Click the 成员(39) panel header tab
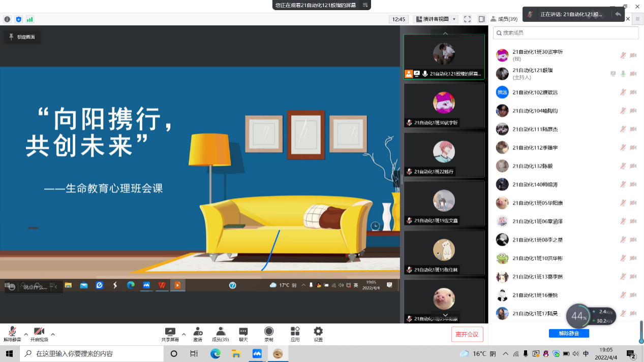 (x=504, y=19)
